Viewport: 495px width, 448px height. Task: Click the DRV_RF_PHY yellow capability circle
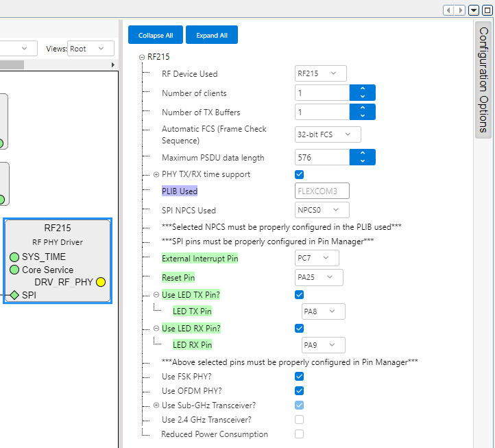[x=101, y=282]
